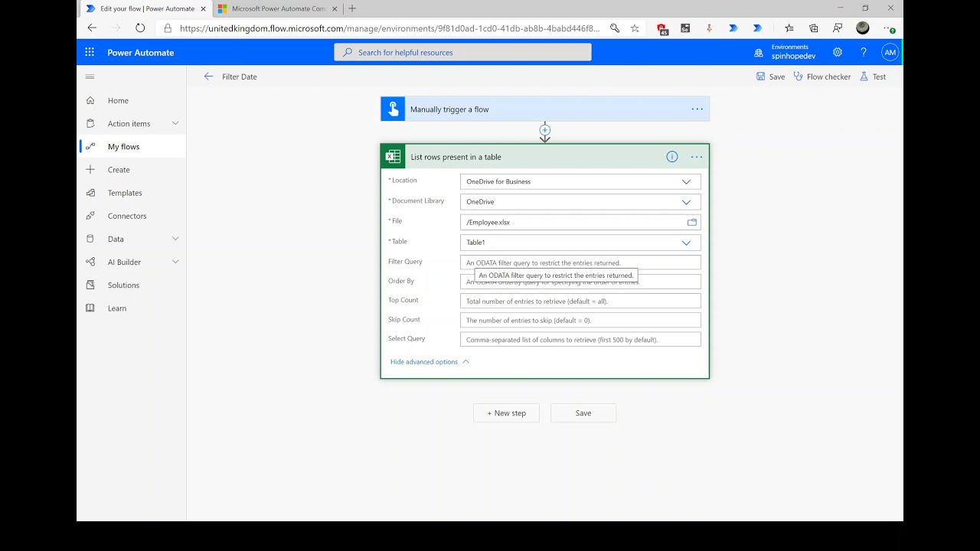Expand AI Builder in the sidebar
Viewport: 980px width, 551px height.
click(x=175, y=262)
